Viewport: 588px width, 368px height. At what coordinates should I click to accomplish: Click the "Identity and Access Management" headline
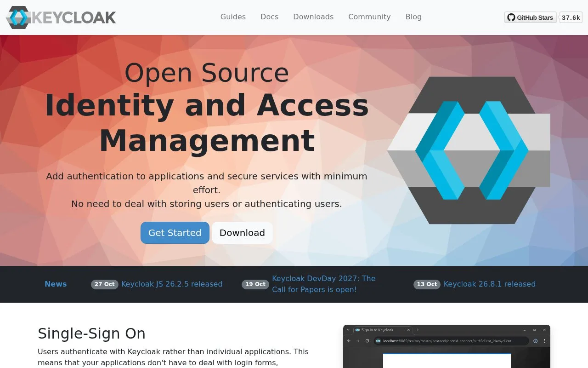coord(207,123)
